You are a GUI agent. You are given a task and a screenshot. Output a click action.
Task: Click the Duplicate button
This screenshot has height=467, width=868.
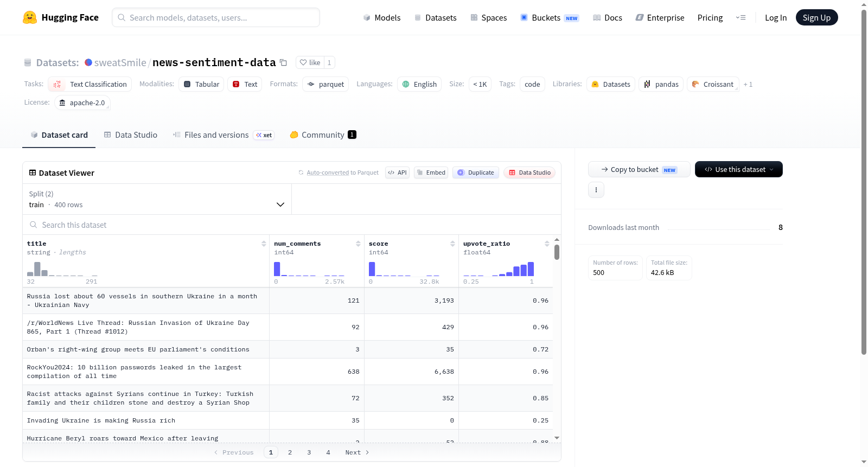tap(476, 172)
